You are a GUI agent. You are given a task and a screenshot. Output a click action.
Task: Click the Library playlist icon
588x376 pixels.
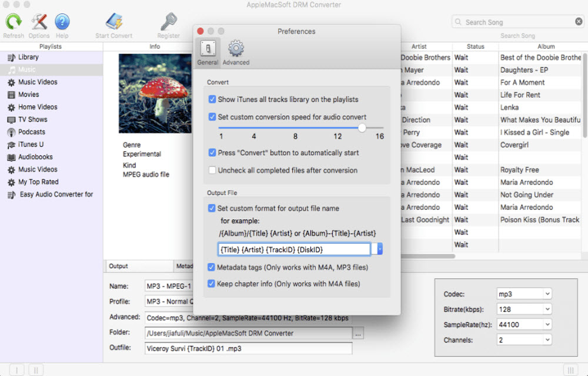[11, 58]
